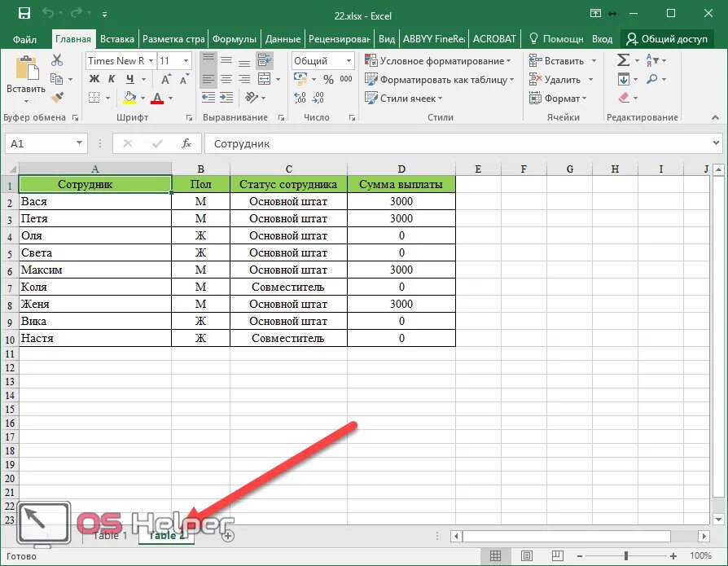728x566 pixels.
Task: Click vertical scrollbar down arrow
Action: pyautogui.click(x=718, y=519)
